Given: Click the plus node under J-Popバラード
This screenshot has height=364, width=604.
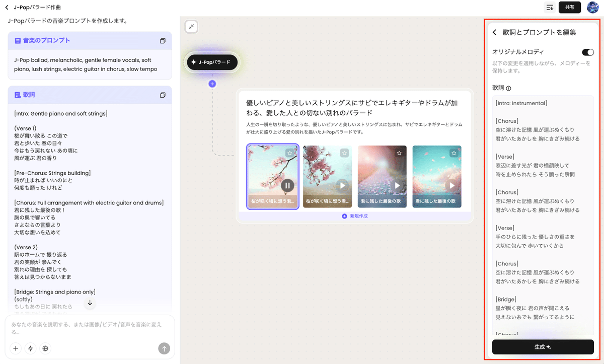Looking at the screenshot, I should [x=212, y=84].
